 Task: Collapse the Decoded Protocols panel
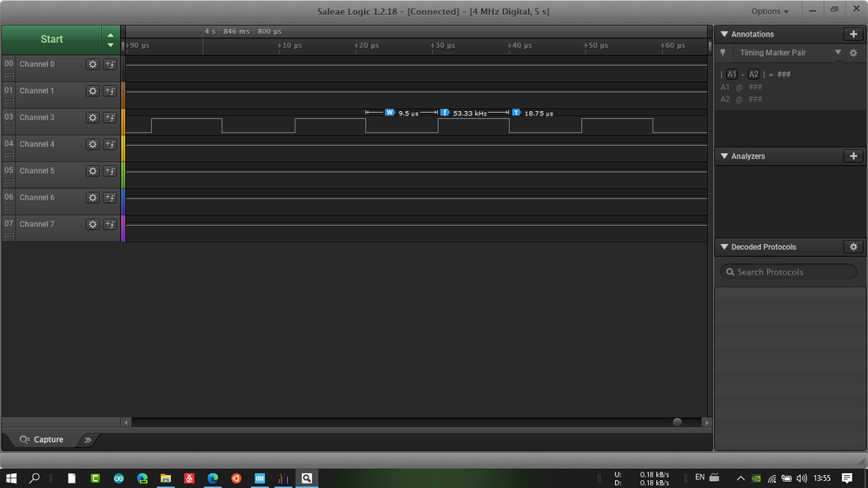tap(724, 247)
